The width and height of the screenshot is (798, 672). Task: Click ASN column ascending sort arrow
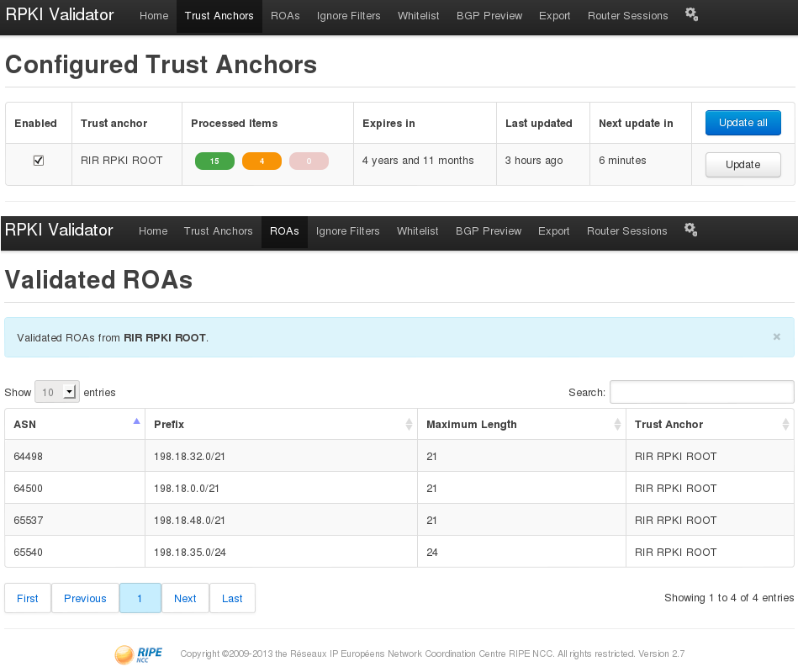coord(136,421)
